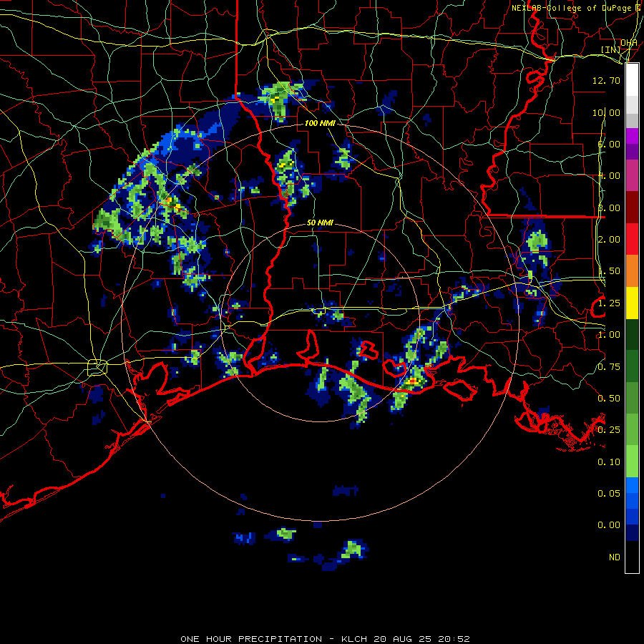644x644 pixels.
Task: Select the yellow swatch at 1.25
Action: coord(632,303)
